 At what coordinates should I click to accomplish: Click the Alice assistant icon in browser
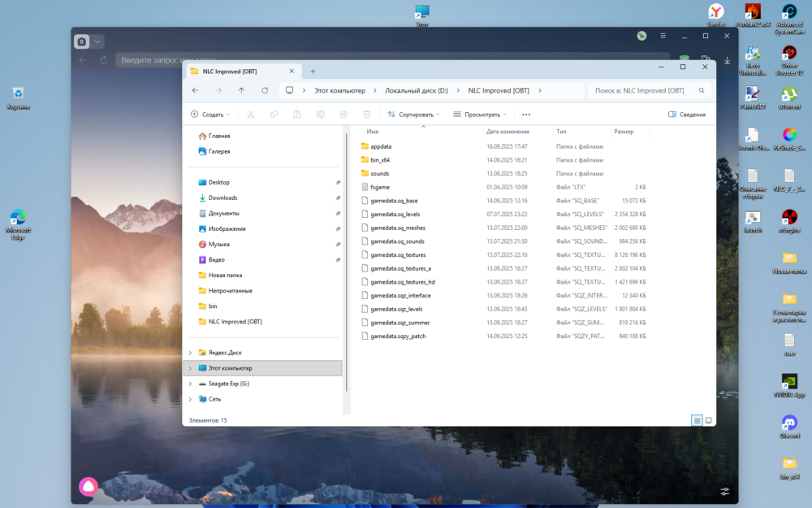pos(89,486)
